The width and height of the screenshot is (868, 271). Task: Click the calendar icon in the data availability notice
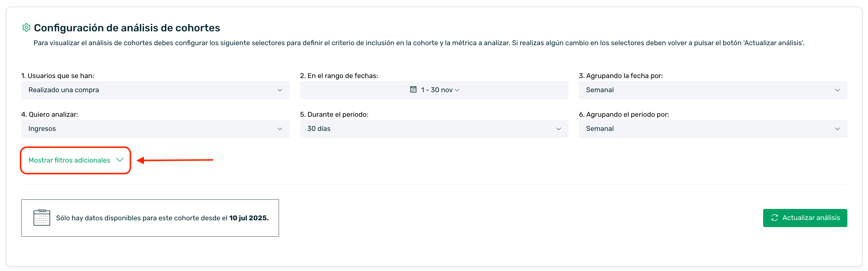coord(42,218)
